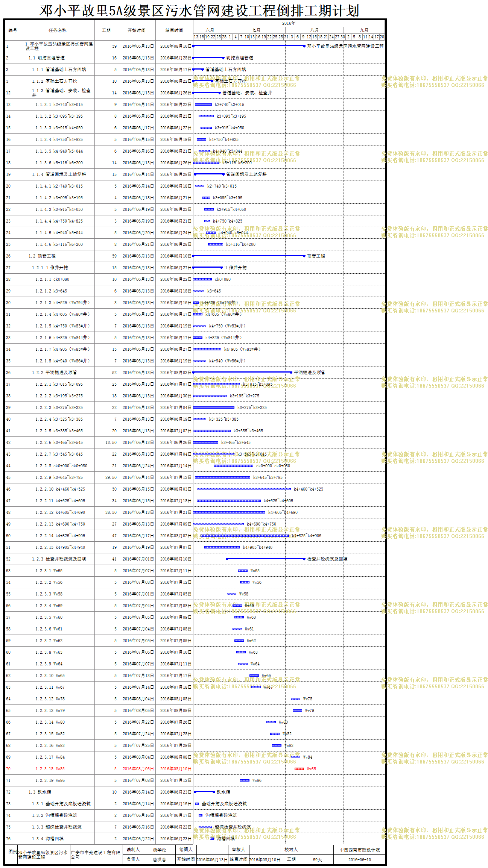The image size is (488, 868).
Task: Select the 九月 month header in the timescale
Action: click(x=364, y=30)
